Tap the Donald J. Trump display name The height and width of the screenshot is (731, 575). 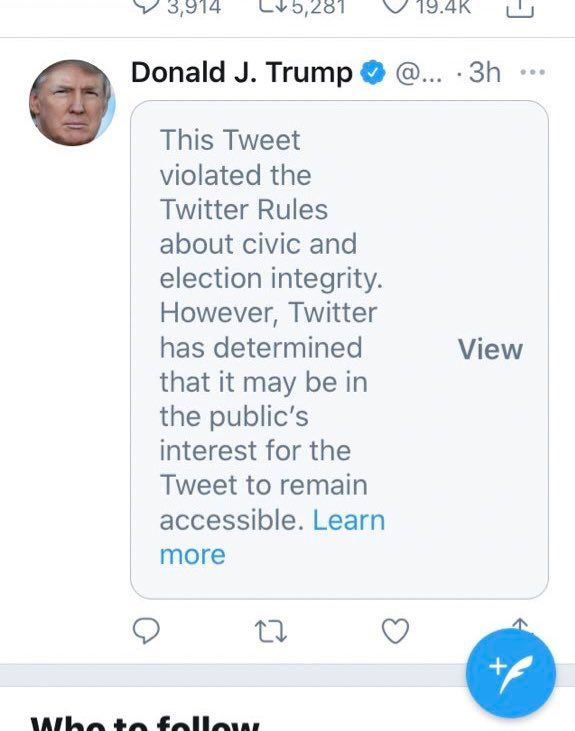point(242,73)
